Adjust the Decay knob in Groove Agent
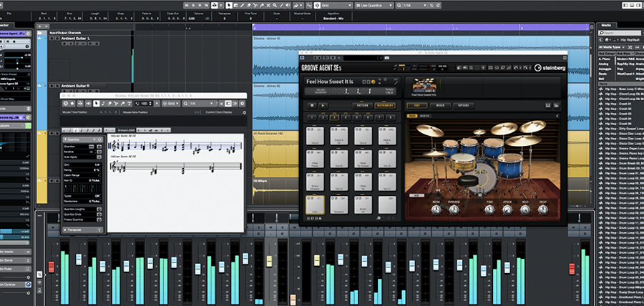This screenshot has width=644, height=306. pos(543,209)
